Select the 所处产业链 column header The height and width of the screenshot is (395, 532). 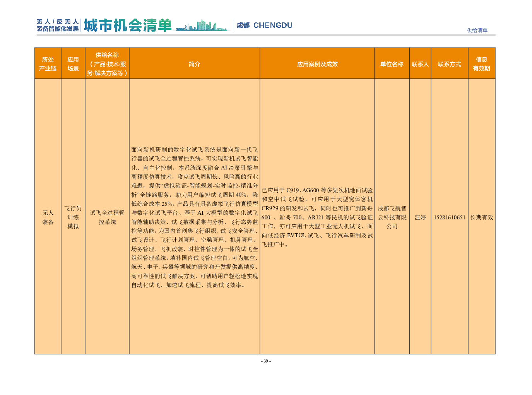pos(48,64)
